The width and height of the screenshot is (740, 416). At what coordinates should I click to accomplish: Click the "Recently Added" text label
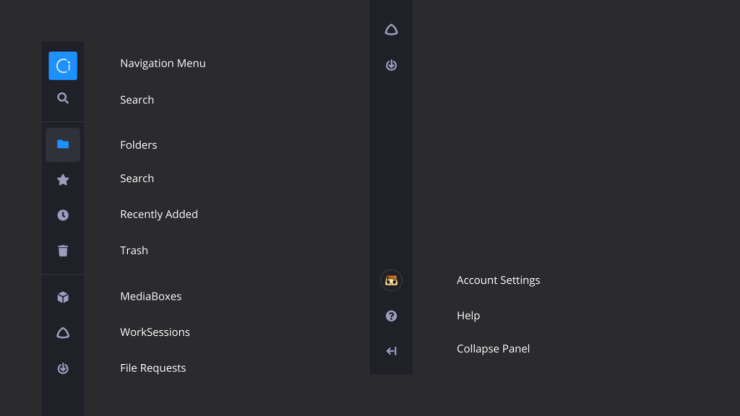(x=159, y=214)
